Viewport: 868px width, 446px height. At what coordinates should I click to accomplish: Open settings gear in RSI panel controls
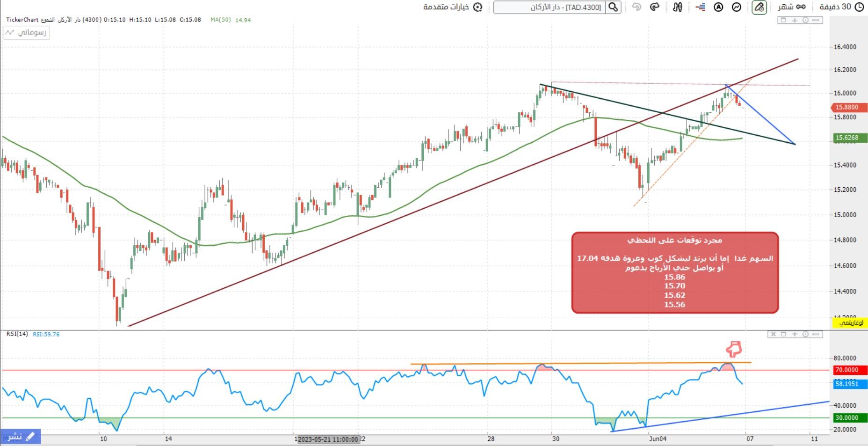point(805,334)
